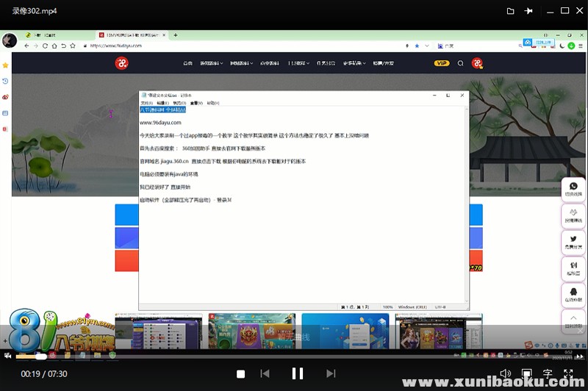Skip to the next video
Image resolution: width=588 pixels, height=391 pixels.
click(331, 374)
